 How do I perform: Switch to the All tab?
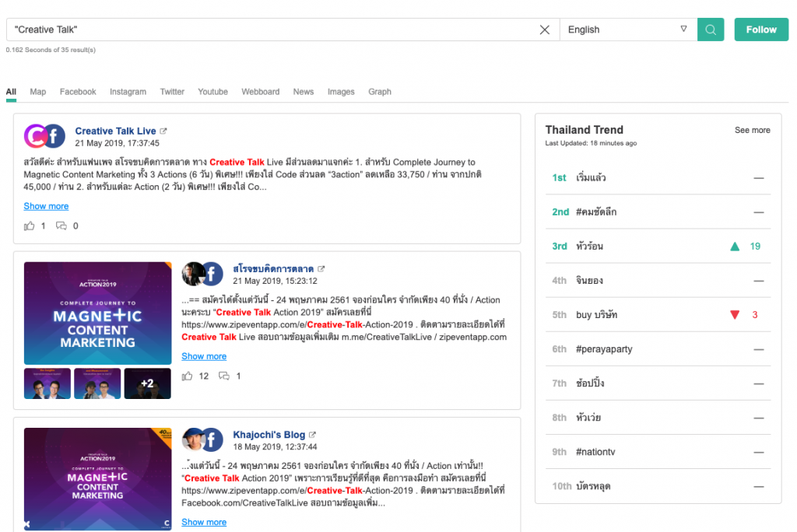(11, 92)
